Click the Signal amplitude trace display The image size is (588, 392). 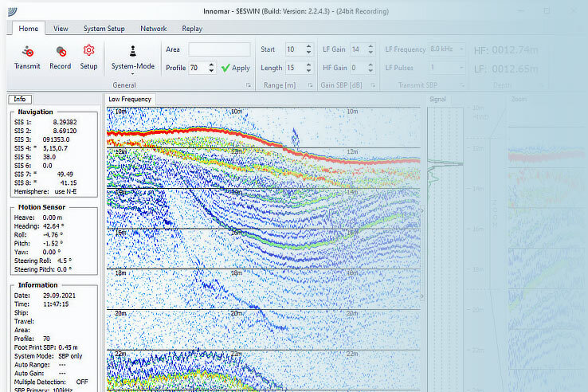click(445, 249)
